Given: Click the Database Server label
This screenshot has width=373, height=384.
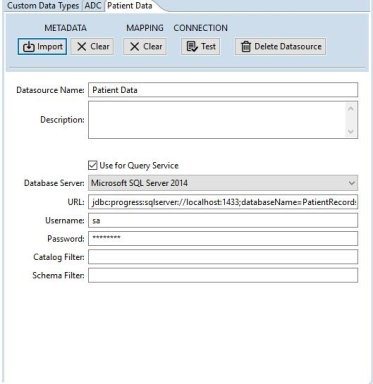Looking at the screenshot, I should point(54,183).
